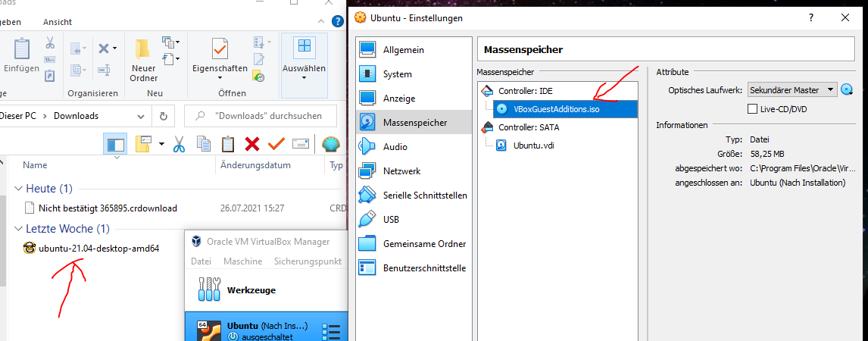Open Serielle Schnittstellen settings
This screenshot has height=341, width=868.
tap(414, 196)
